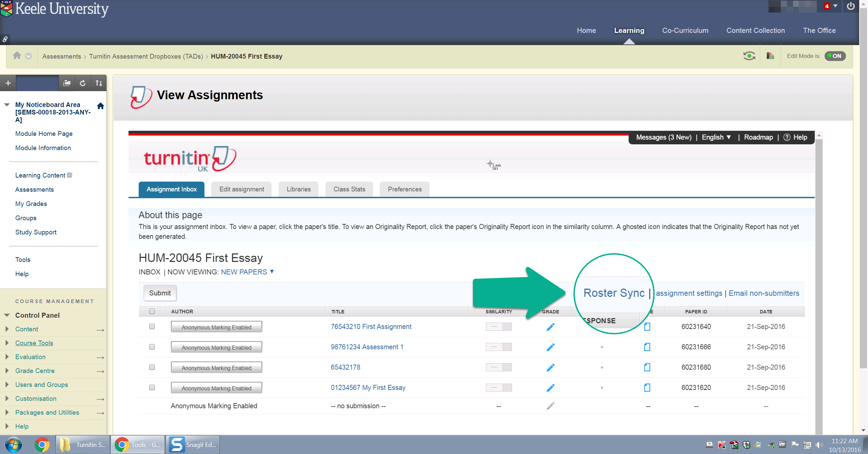Open the Windows Start button

14,445
